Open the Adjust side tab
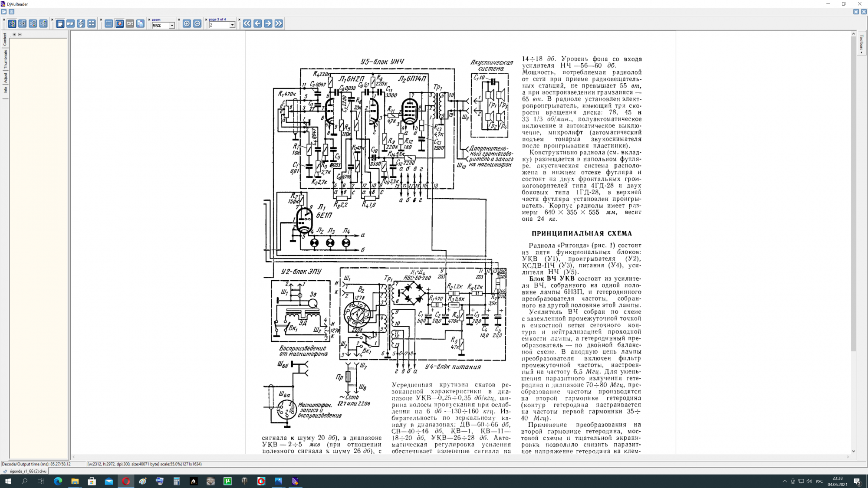This screenshot has height=488, width=868. 5,78
